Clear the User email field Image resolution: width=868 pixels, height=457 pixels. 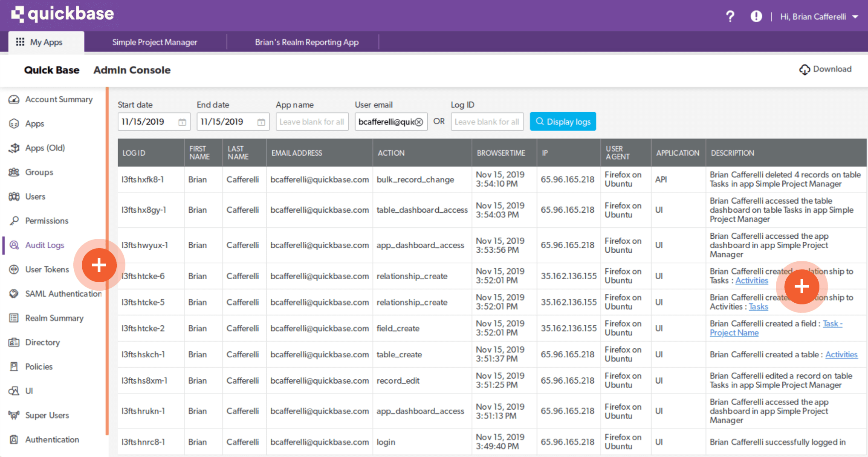click(x=419, y=122)
